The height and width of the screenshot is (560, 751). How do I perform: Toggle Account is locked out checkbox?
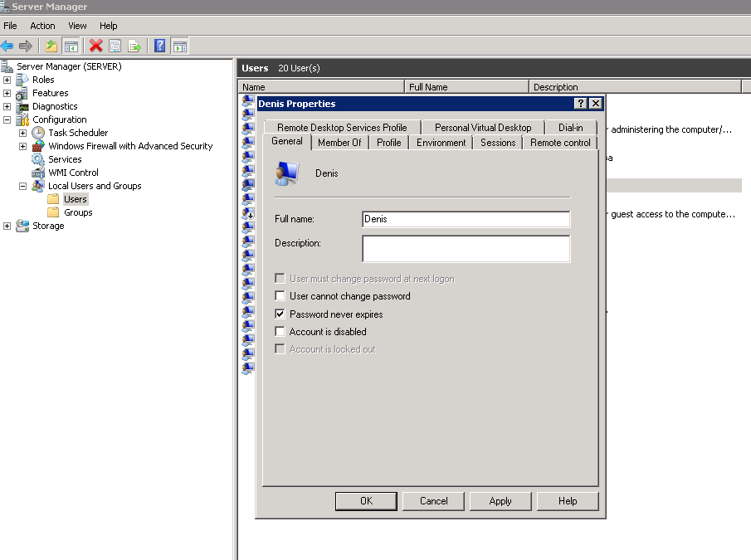click(280, 349)
